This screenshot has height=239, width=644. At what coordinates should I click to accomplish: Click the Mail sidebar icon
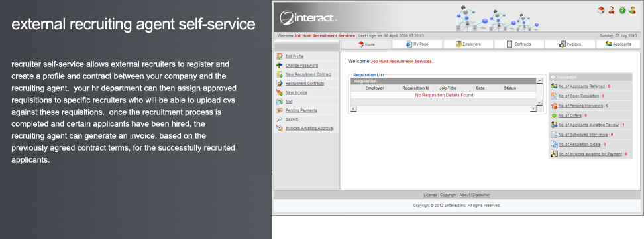(280, 102)
